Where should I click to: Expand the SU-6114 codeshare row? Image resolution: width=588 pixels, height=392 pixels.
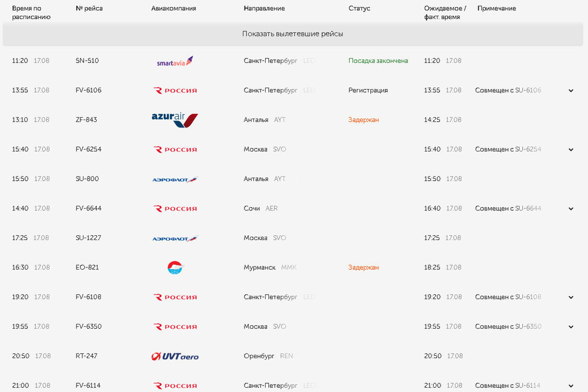[571, 386]
